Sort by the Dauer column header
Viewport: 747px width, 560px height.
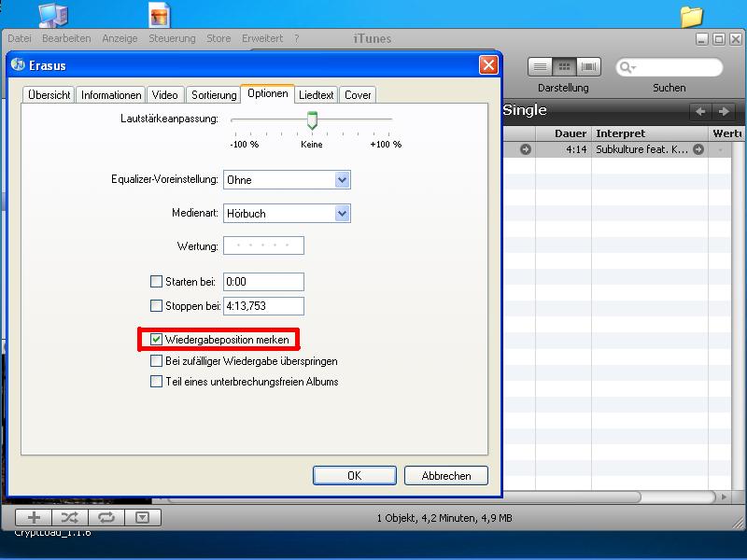(x=564, y=133)
